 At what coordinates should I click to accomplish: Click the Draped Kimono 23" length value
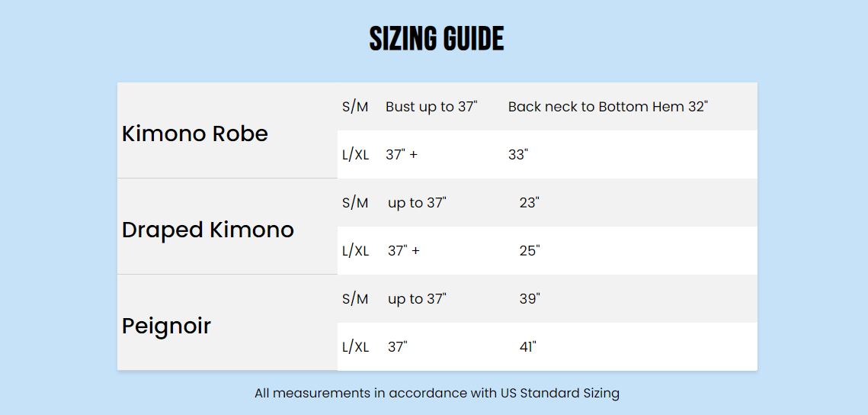[529, 203]
